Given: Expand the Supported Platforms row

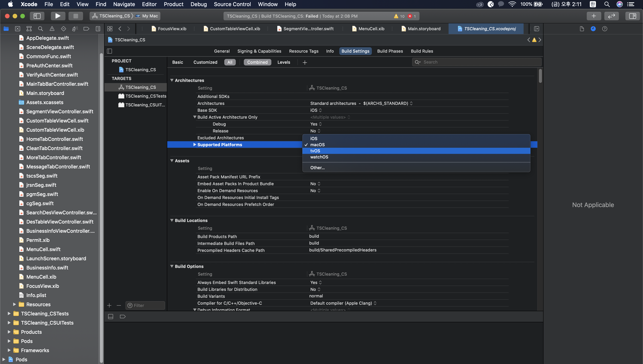Looking at the screenshot, I should [x=194, y=144].
